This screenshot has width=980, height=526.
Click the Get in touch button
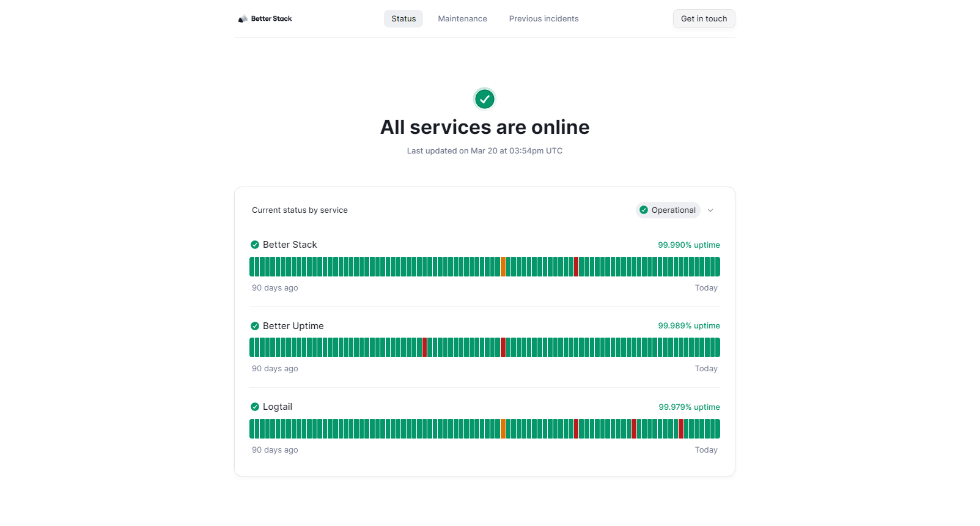pos(704,19)
